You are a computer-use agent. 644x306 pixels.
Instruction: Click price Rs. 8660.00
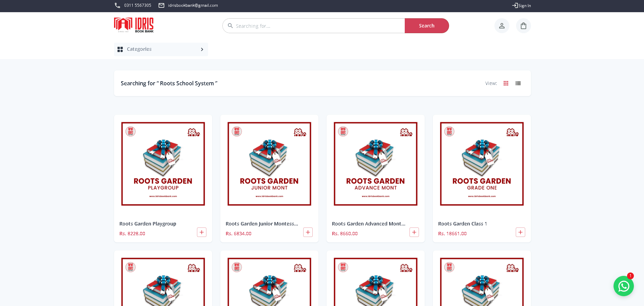point(345,234)
